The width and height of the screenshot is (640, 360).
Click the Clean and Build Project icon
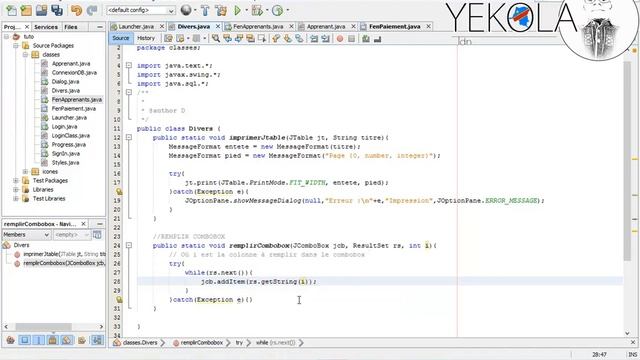221,10
